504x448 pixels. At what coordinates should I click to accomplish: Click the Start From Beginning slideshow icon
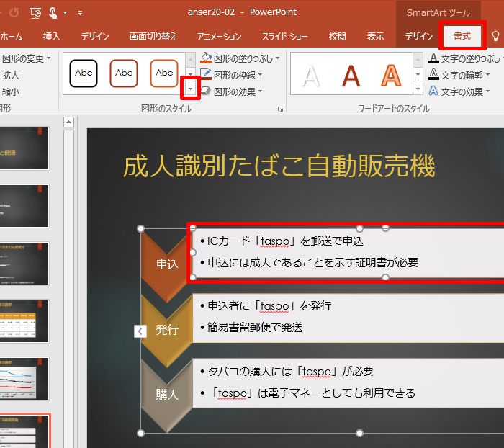(35, 13)
